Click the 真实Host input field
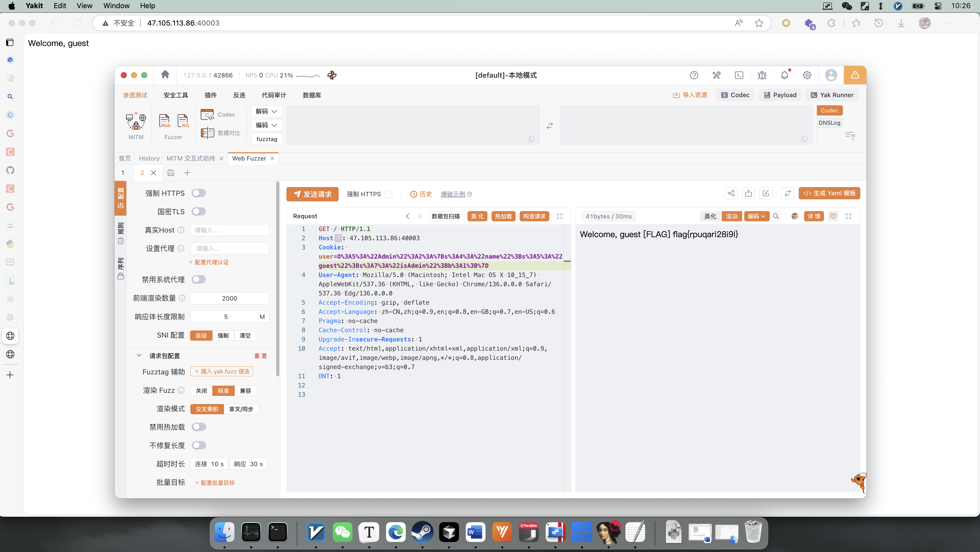Screen dimensions: 980x552 229,230
